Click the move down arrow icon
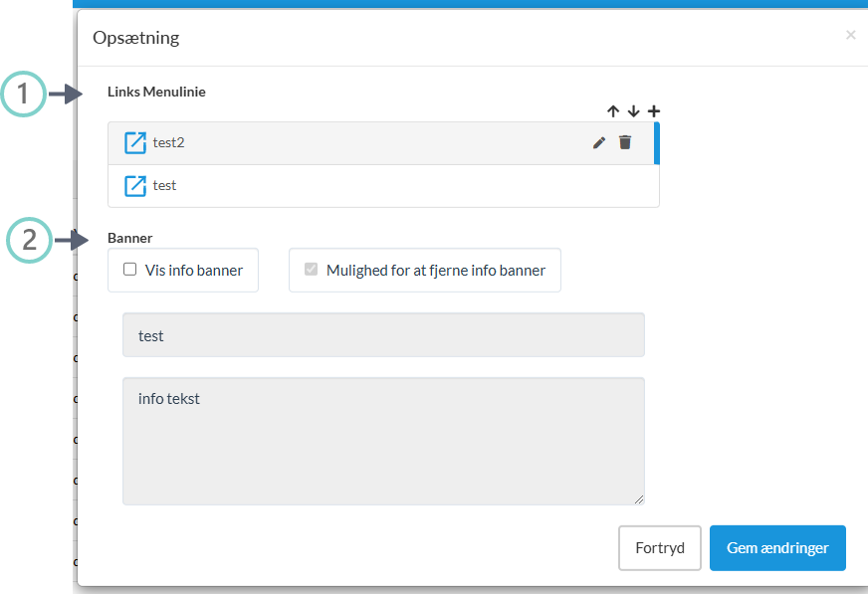The image size is (868, 594). 633,111
